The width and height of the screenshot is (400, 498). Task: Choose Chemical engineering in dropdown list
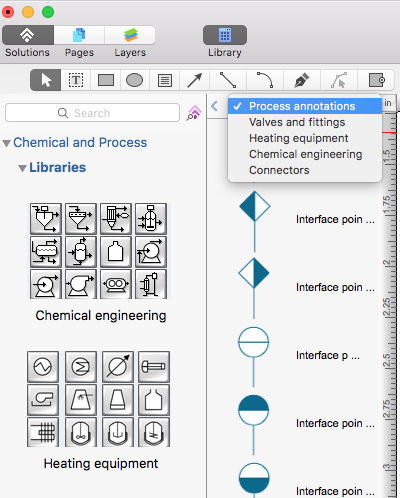pos(305,154)
